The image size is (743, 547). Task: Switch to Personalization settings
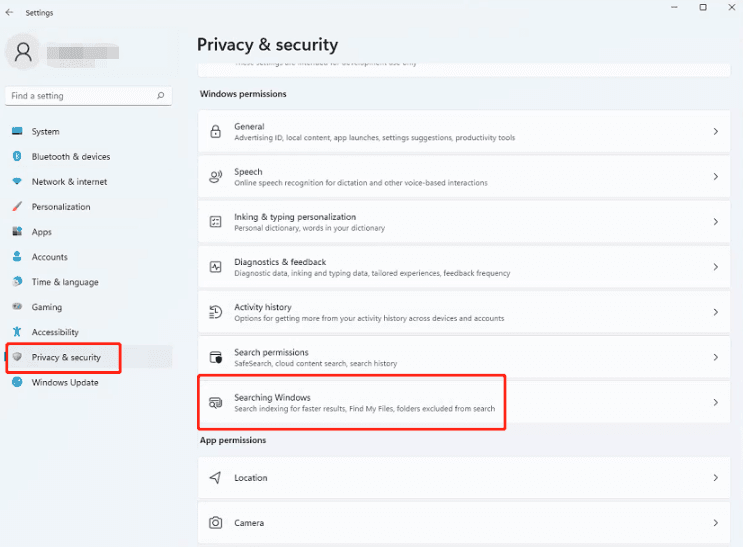[x=89, y=207]
